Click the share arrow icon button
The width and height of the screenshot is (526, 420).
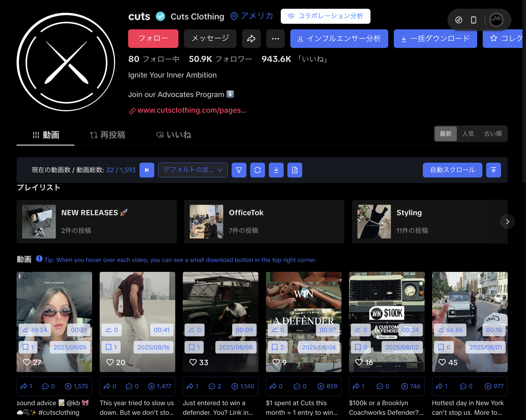pyautogui.click(x=251, y=39)
